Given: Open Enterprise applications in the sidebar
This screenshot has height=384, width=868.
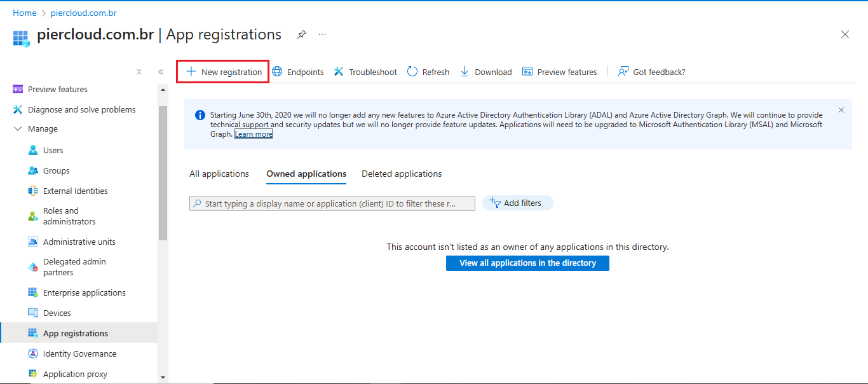Looking at the screenshot, I should coord(84,292).
